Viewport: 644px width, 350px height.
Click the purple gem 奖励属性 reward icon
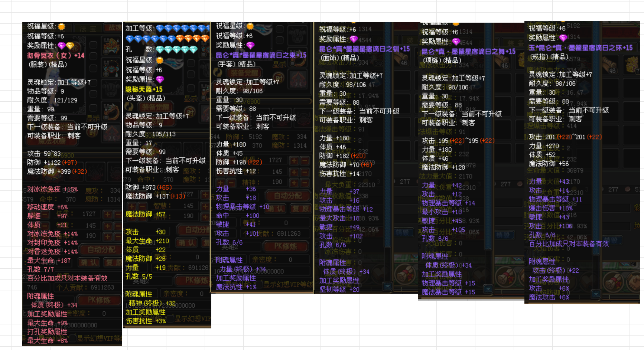tap(61, 45)
